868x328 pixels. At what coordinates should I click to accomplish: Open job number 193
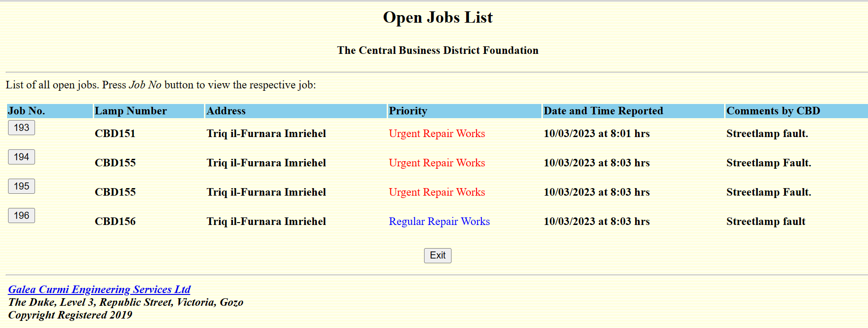pos(21,128)
